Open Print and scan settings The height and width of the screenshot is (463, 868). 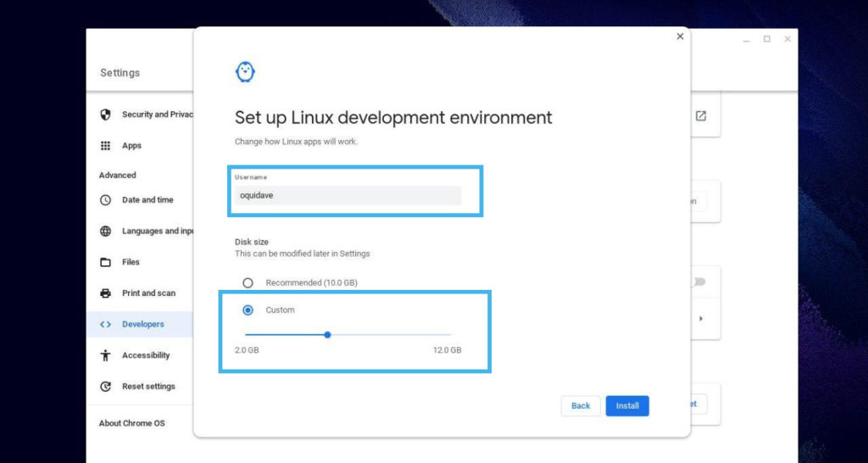point(140,293)
